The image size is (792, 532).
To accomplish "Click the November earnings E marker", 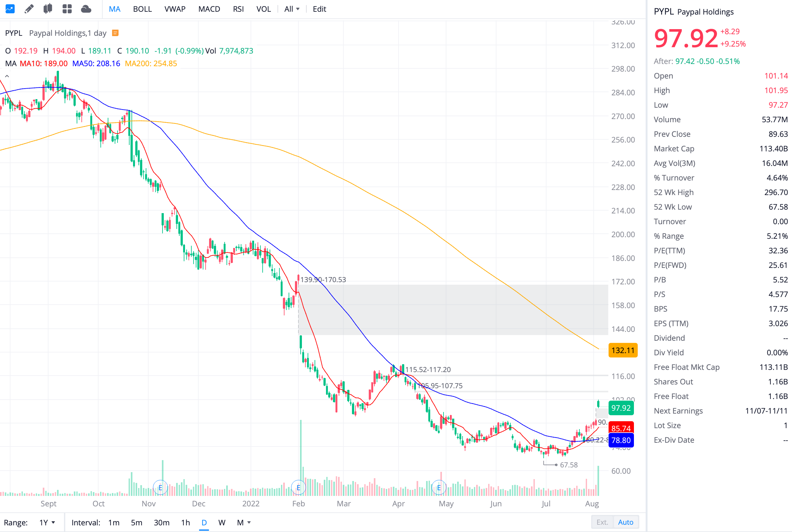I will coord(160,488).
